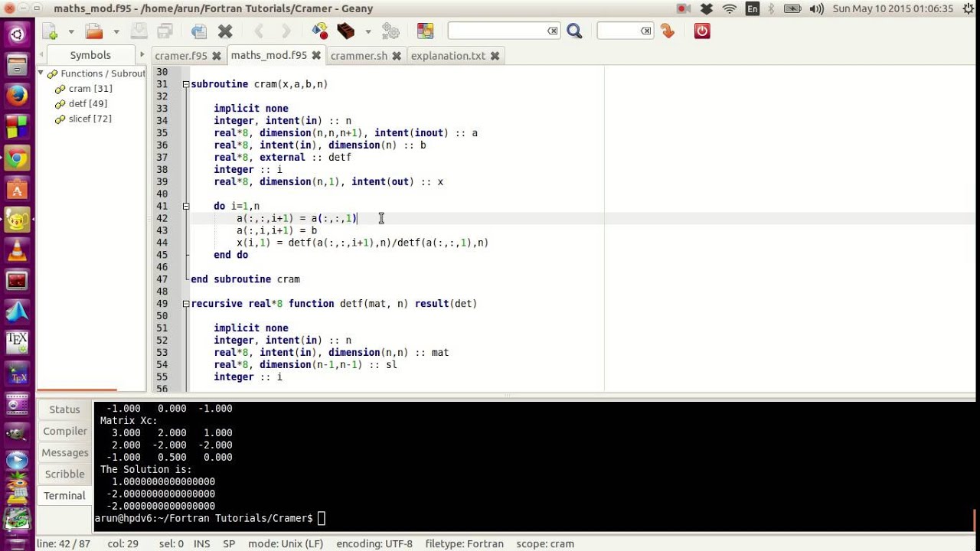980x551 pixels.
Task: Close the cramer.f95 tab
Action: pos(217,56)
